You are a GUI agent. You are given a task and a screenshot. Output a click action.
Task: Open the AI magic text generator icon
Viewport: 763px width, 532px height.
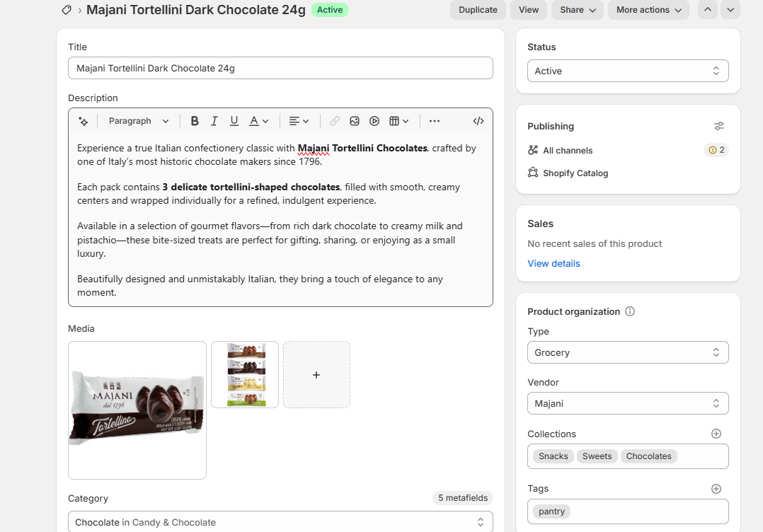tap(84, 121)
